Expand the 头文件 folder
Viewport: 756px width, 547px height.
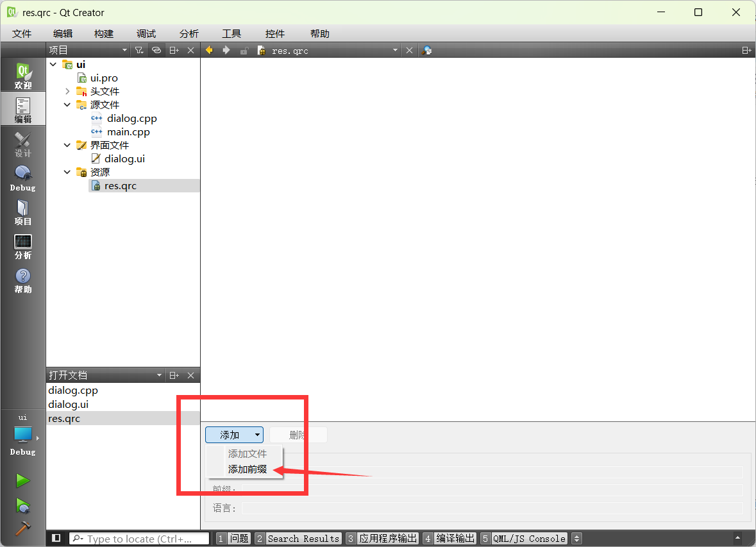67,92
